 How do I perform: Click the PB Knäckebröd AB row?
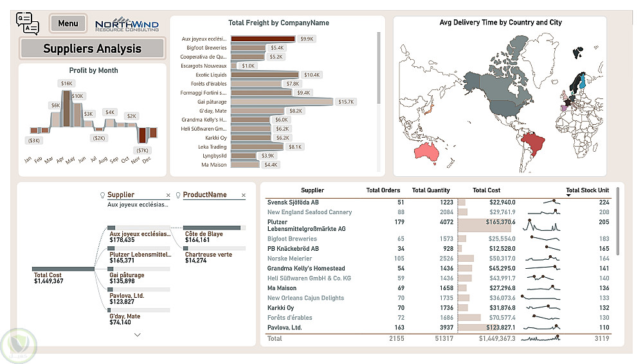[x=438, y=249]
